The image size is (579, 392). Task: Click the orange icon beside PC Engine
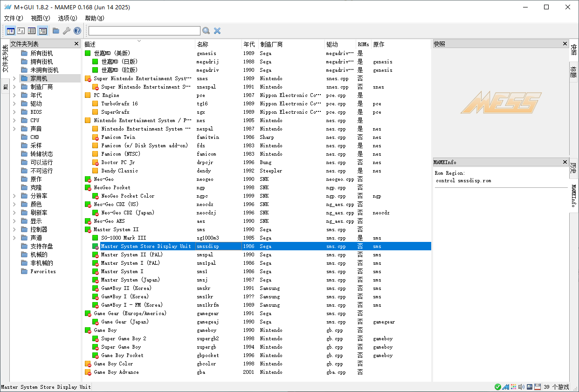[x=88, y=95]
